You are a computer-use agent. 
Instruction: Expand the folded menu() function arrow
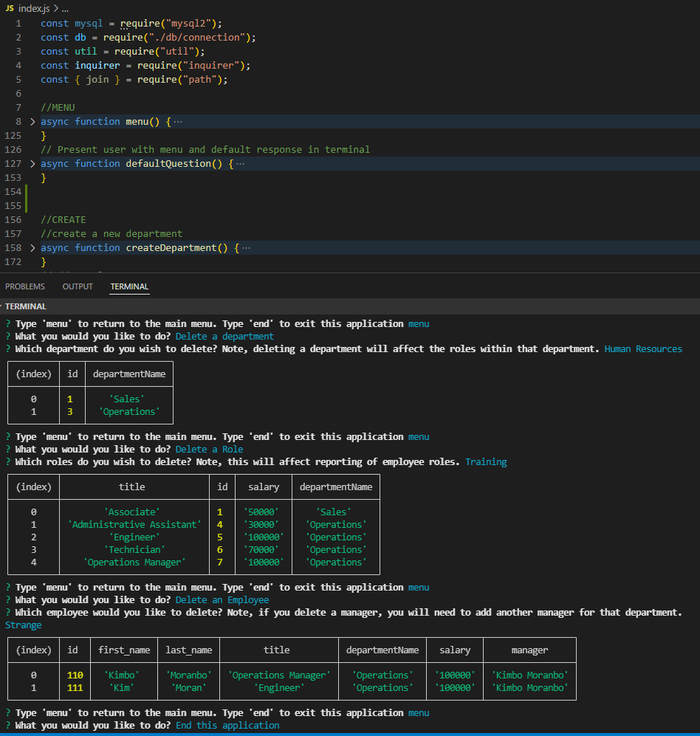32,122
